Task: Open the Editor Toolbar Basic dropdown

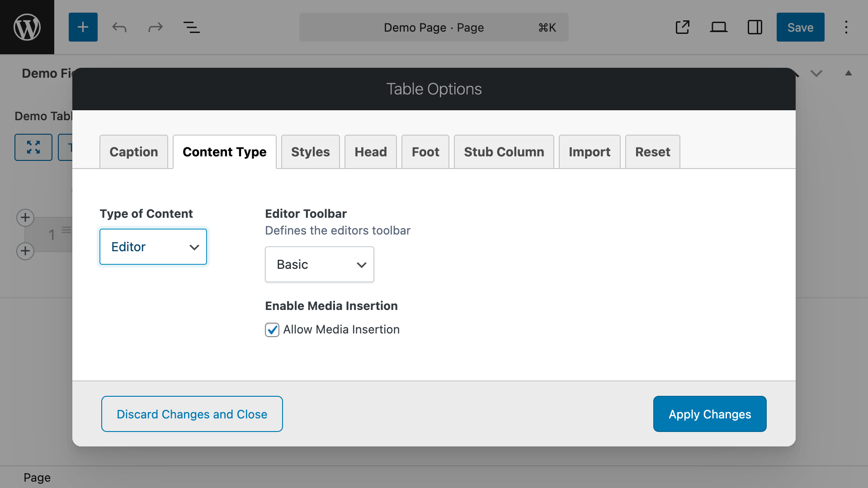Action: click(x=319, y=264)
